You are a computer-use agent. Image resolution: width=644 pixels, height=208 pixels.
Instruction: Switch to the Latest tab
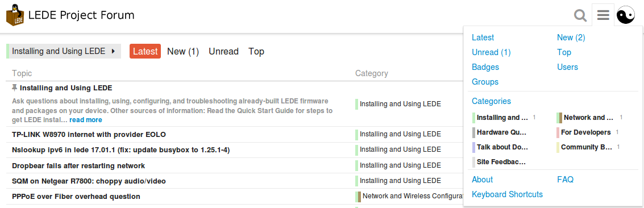coord(145,51)
